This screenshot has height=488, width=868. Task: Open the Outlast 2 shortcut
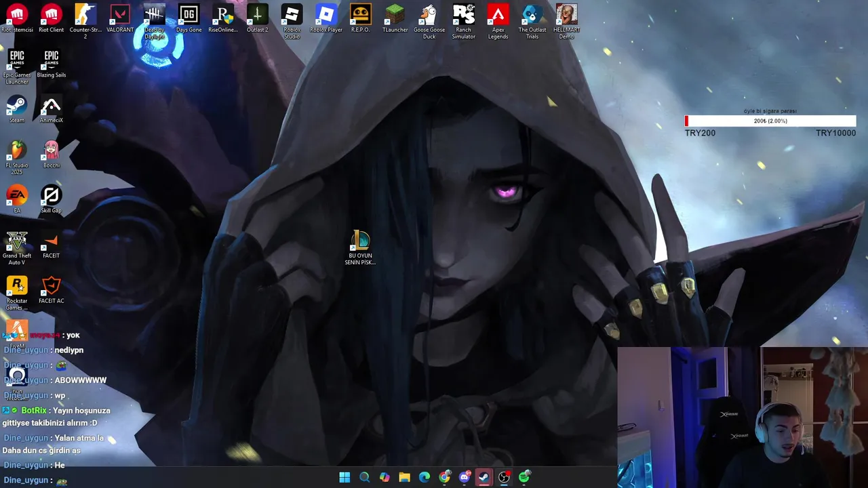[257, 18]
